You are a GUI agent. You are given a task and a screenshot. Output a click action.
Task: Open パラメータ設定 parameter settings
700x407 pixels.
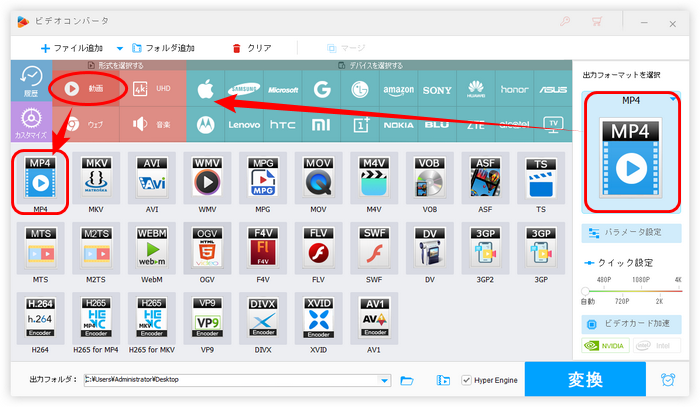click(631, 233)
